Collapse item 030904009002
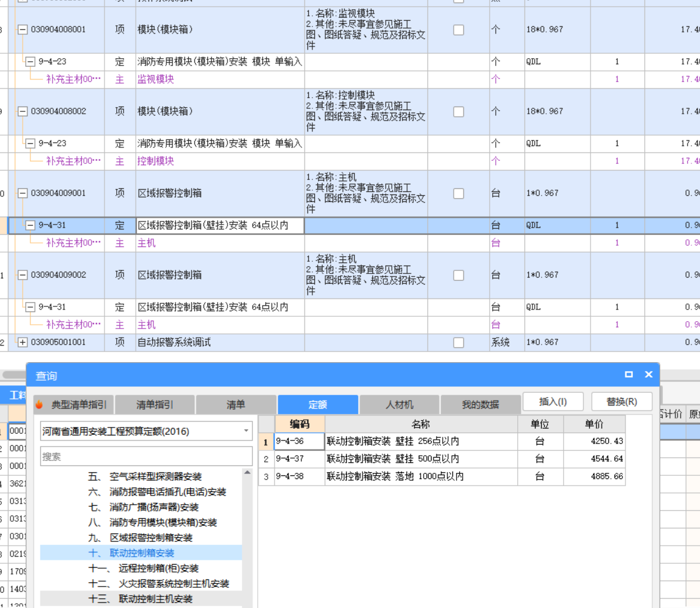The width and height of the screenshot is (700, 608). click(23, 275)
